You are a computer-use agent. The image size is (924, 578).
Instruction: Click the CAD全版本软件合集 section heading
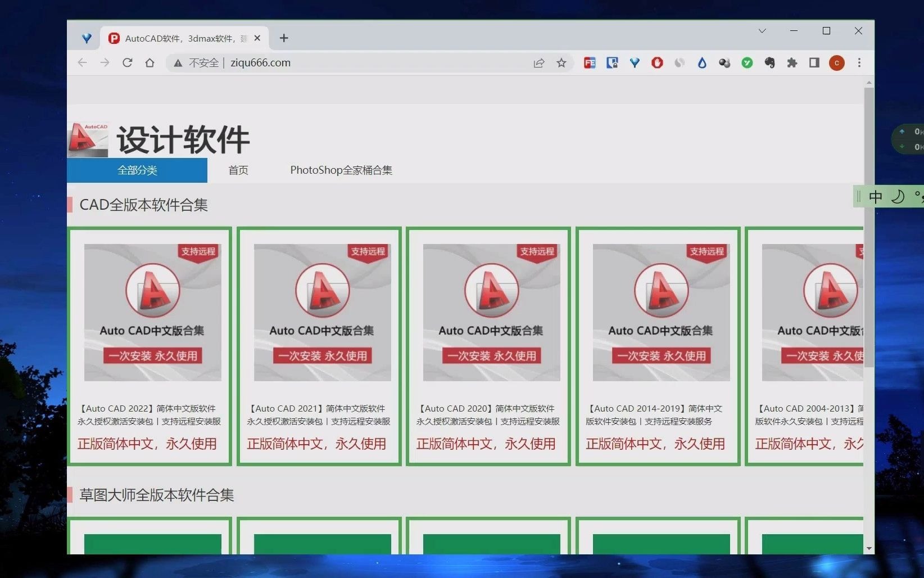coord(144,205)
